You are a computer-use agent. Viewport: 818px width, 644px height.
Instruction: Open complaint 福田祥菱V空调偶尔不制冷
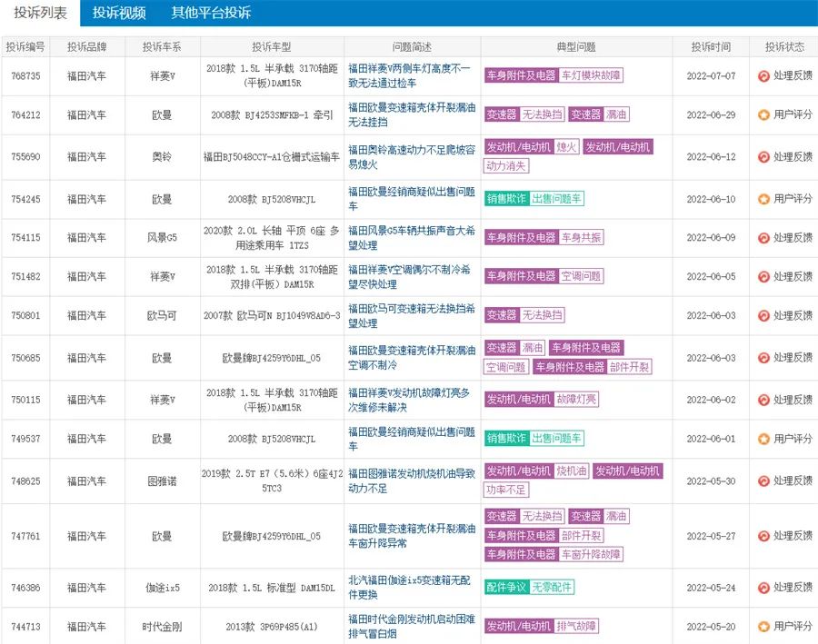(410, 277)
